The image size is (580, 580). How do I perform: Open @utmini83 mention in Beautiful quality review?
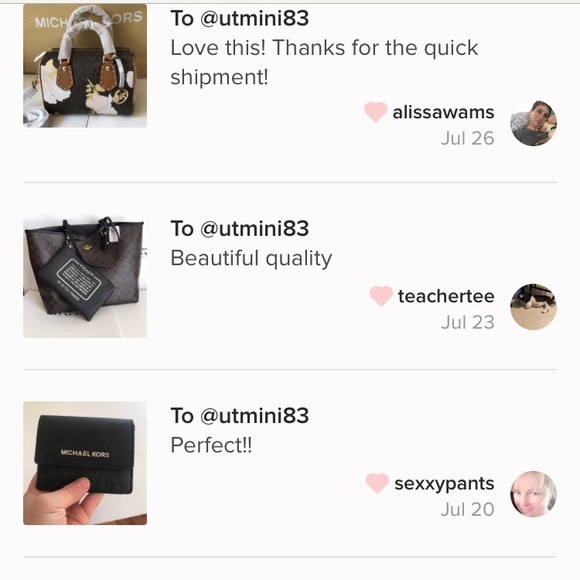click(x=254, y=228)
